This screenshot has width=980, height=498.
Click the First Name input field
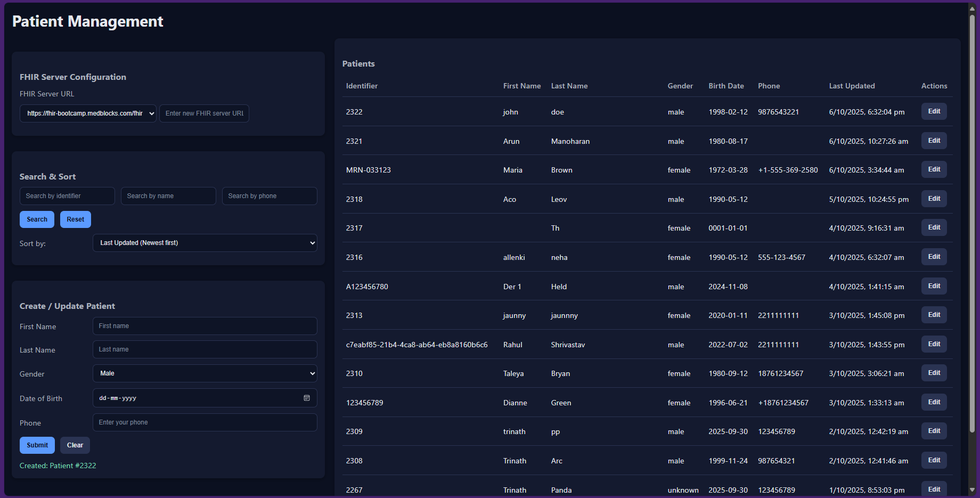(205, 325)
